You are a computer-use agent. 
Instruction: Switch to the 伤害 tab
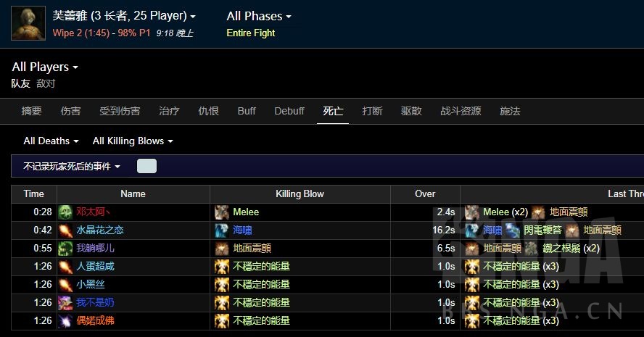pos(70,111)
